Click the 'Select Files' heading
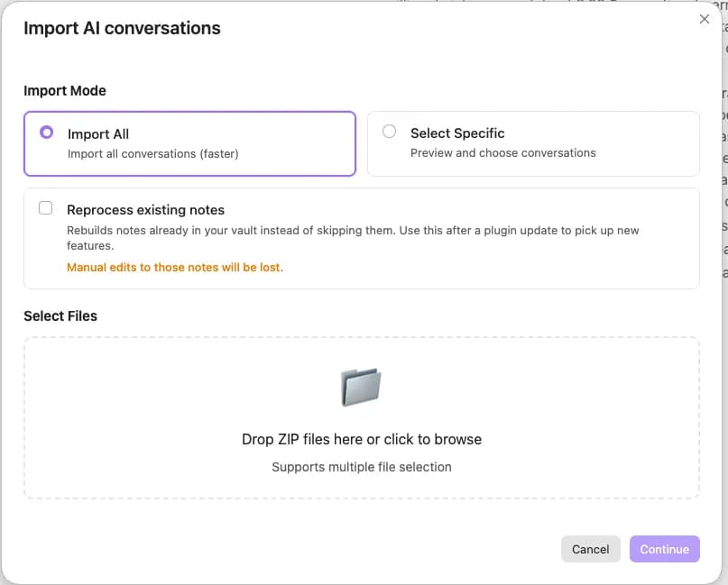Screen dimensions: 728x585 pos(60,315)
